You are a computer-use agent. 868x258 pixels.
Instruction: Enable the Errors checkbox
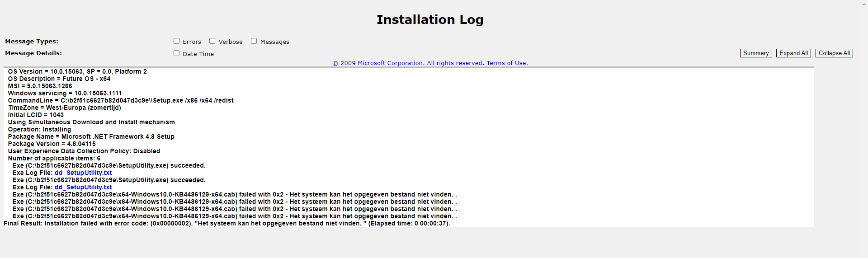coord(177,41)
